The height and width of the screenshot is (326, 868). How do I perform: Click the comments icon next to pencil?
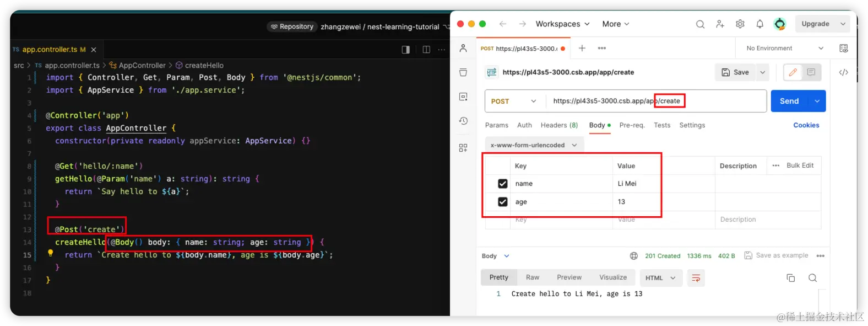[811, 72]
